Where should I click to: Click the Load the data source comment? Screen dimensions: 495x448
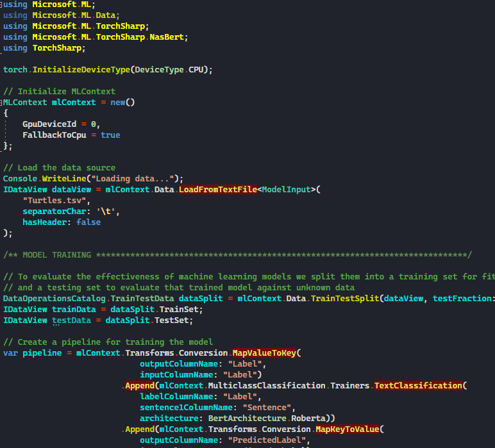60,168
